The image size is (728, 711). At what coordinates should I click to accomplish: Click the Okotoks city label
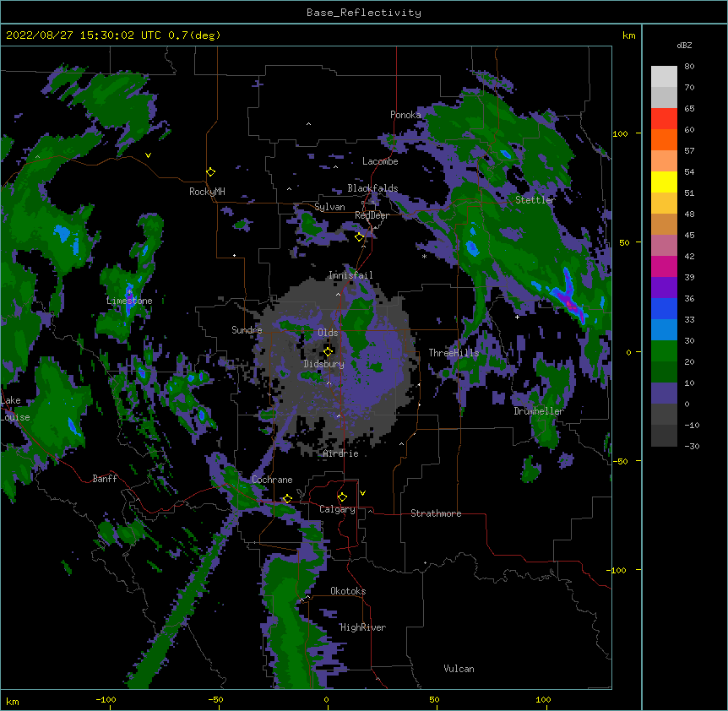pyautogui.click(x=348, y=591)
